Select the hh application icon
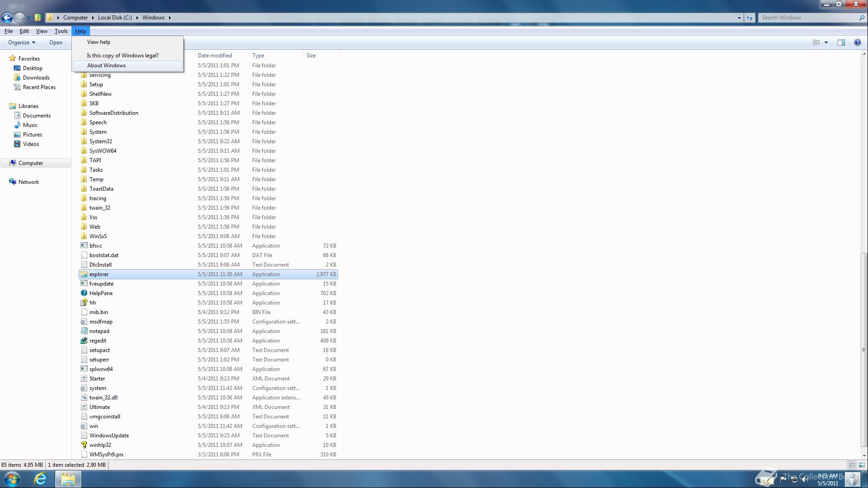 [84, 303]
